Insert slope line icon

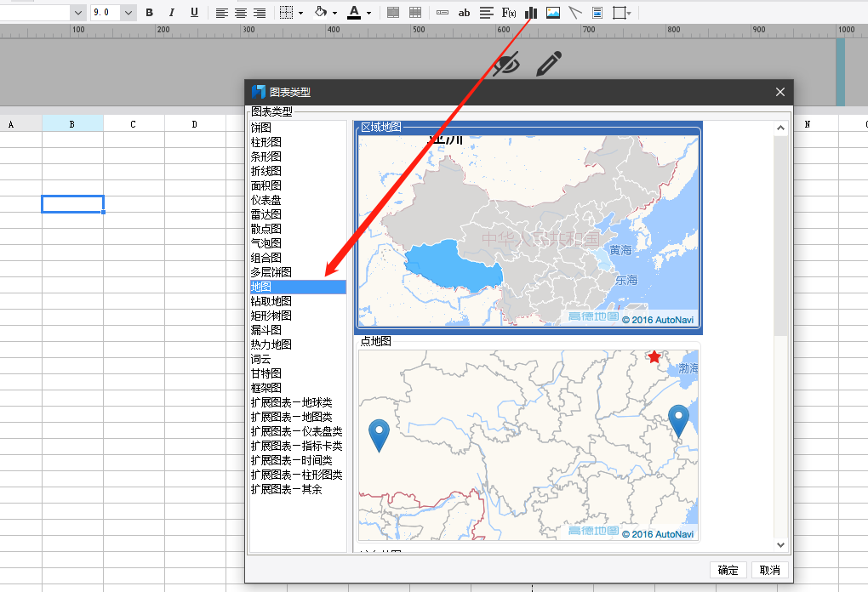[x=575, y=12]
